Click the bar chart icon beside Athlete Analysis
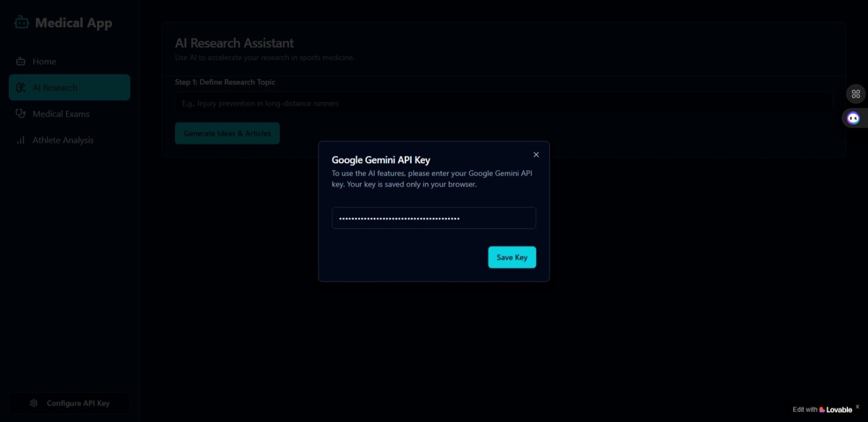 tap(21, 140)
